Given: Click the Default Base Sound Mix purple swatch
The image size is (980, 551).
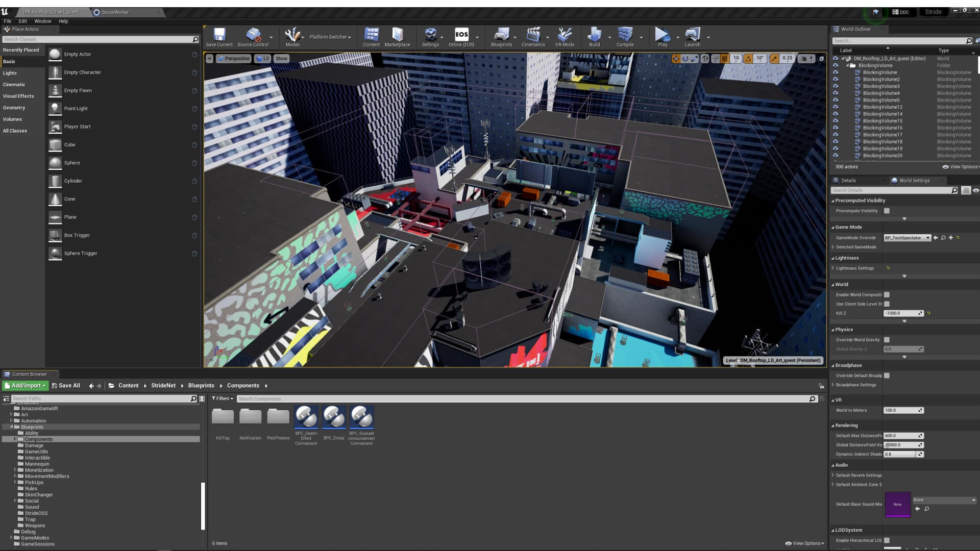Looking at the screenshot, I should [897, 504].
